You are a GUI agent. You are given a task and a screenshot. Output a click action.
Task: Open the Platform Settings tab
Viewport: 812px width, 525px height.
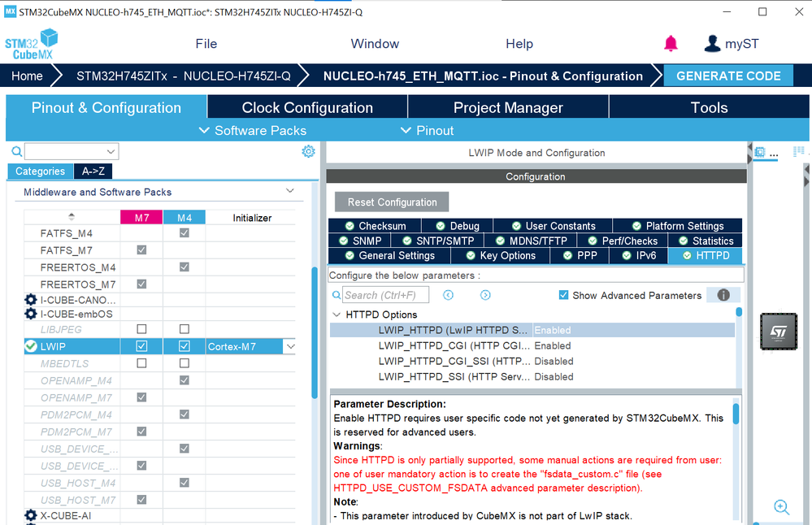coord(677,226)
